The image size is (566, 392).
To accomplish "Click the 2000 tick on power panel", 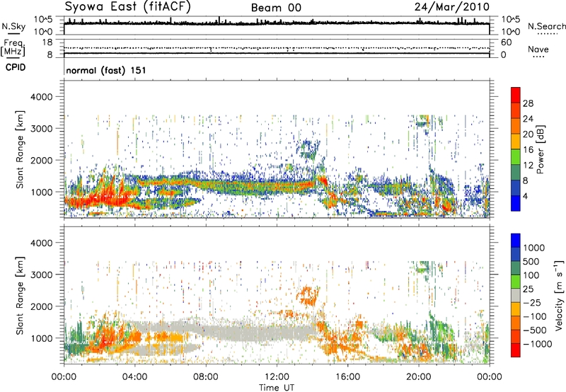I will (x=41, y=160).
